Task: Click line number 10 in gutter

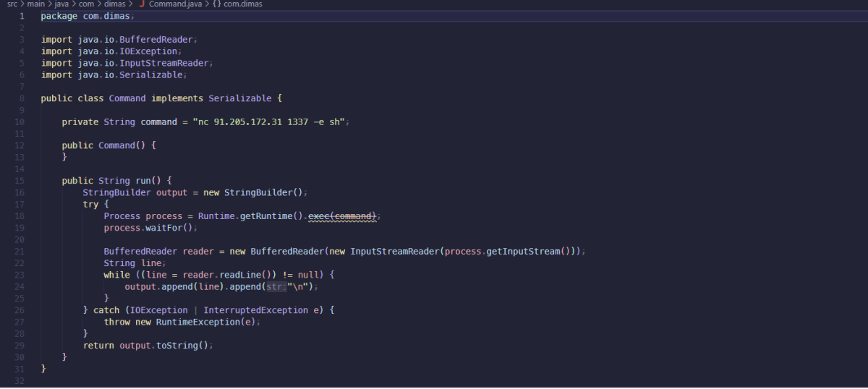Action: point(20,121)
